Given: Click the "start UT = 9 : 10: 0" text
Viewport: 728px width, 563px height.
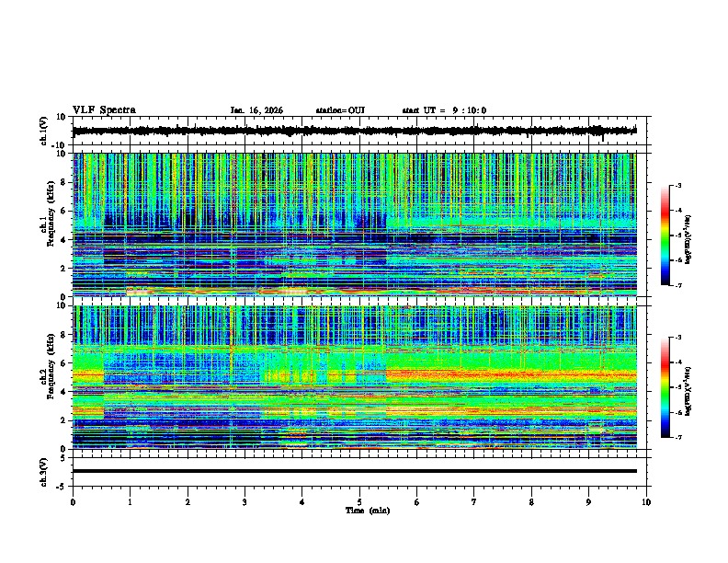Looking at the screenshot, I should coord(444,110).
